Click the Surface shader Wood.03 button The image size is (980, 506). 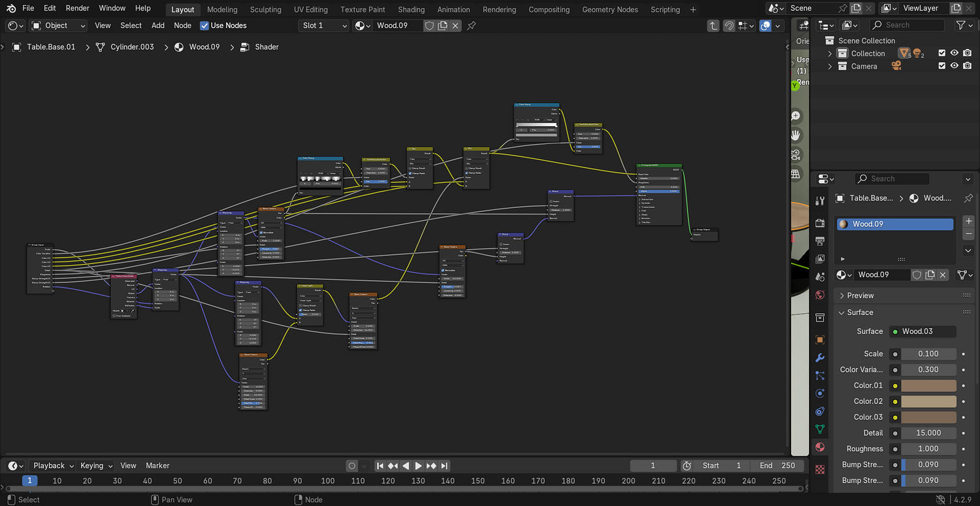[923, 331]
